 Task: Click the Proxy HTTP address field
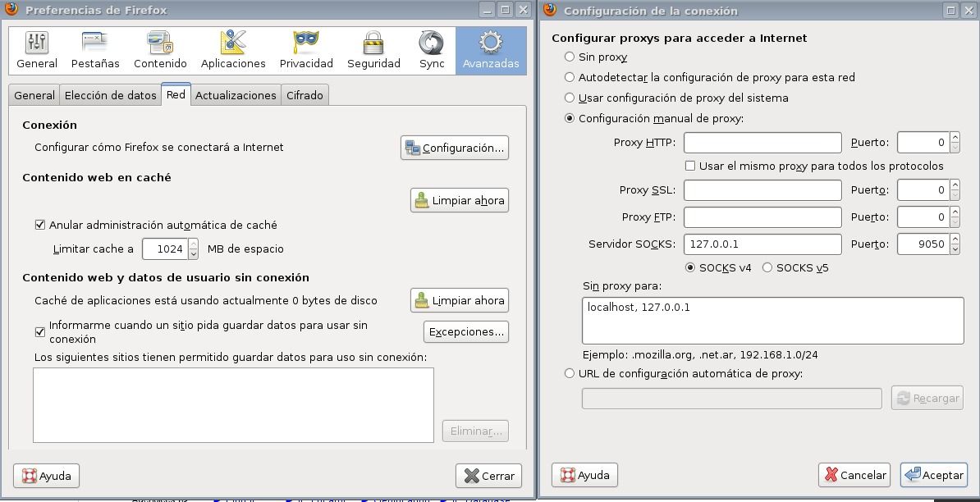(762, 143)
